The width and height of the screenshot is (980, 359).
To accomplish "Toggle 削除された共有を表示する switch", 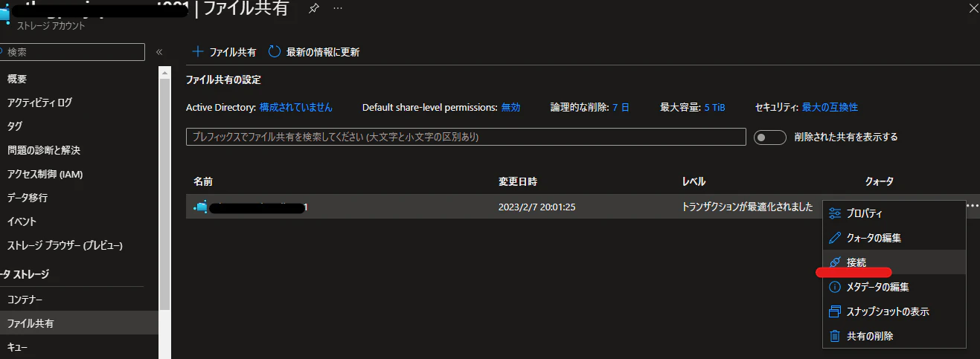I will 770,138.
